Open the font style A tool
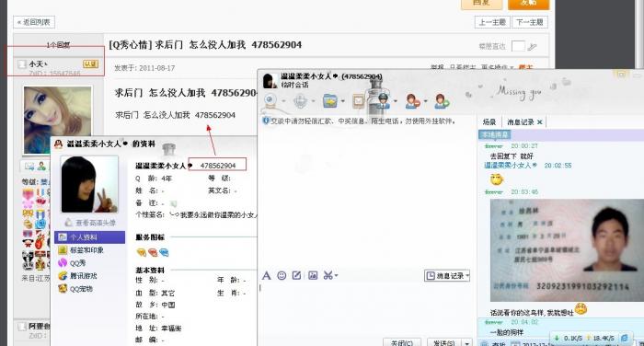This screenshot has height=346, width=644. tap(266, 275)
